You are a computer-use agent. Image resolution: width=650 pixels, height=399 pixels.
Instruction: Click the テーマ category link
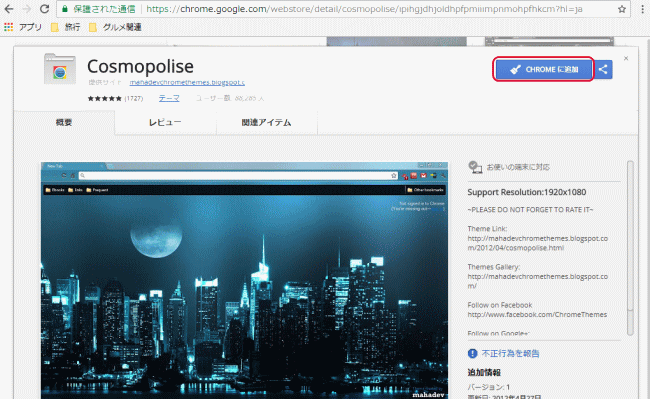169,98
